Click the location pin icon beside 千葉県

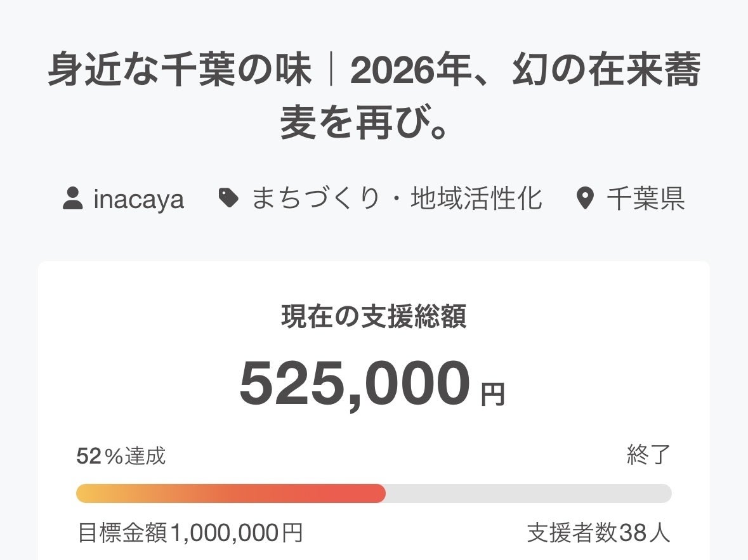[x=585, y=199]
